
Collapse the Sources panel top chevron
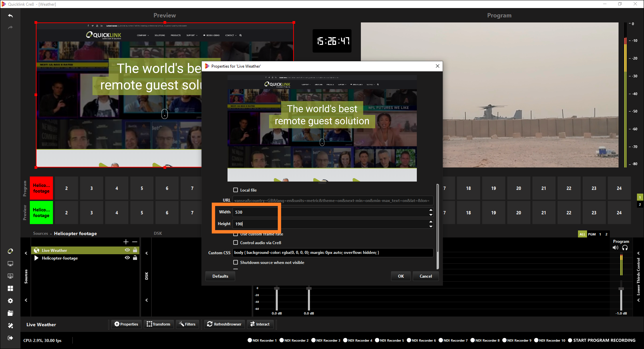(x=26, y=253)
